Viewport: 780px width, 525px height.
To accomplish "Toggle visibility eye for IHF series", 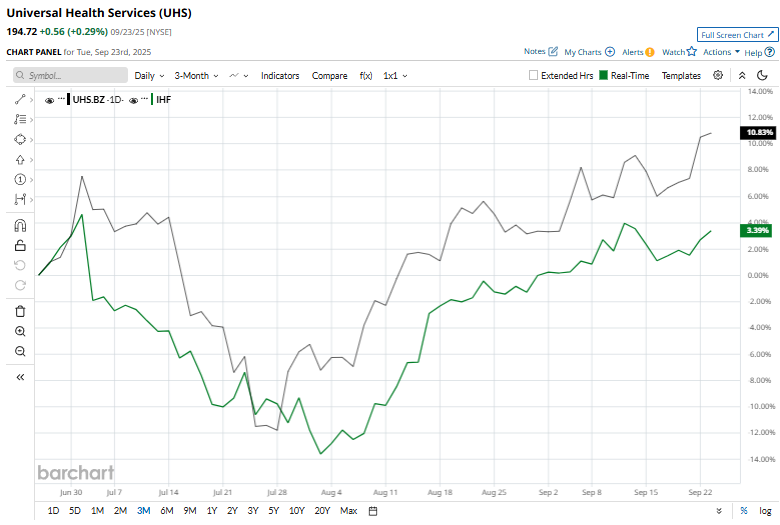I will pyautogui.click(x=133, y=100).
